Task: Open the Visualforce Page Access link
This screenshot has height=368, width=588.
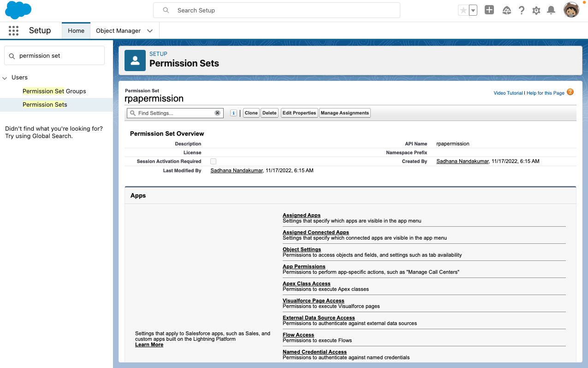Action: [314, 301]
